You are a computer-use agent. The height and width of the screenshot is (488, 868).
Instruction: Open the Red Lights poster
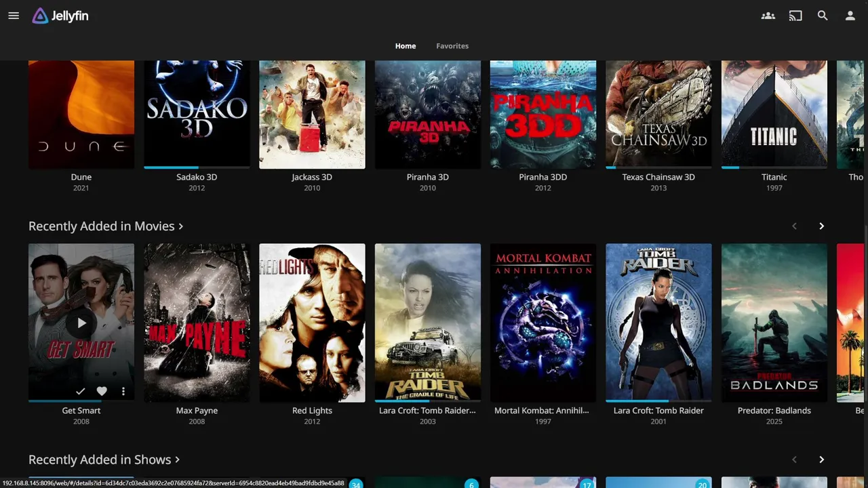(312, 323)
